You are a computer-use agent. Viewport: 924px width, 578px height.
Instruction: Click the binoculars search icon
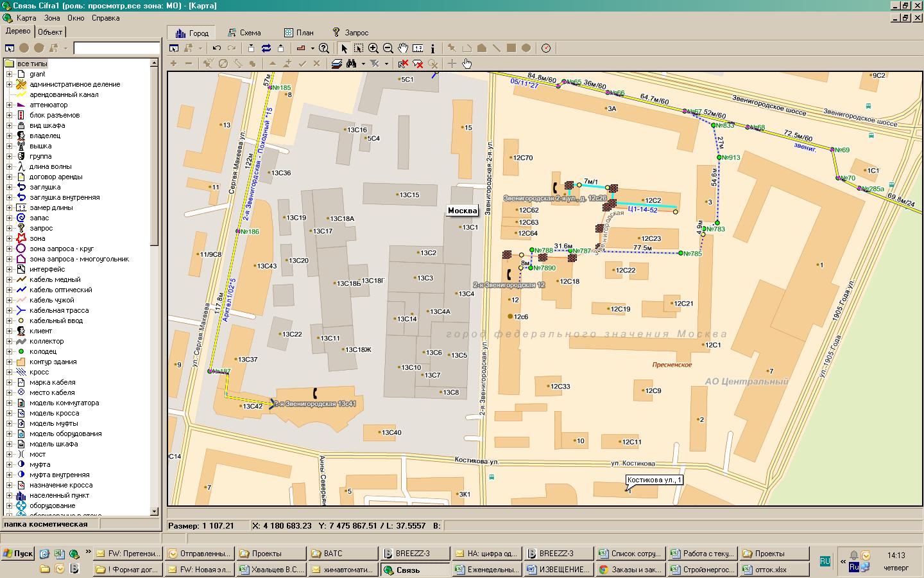(351, 64)
